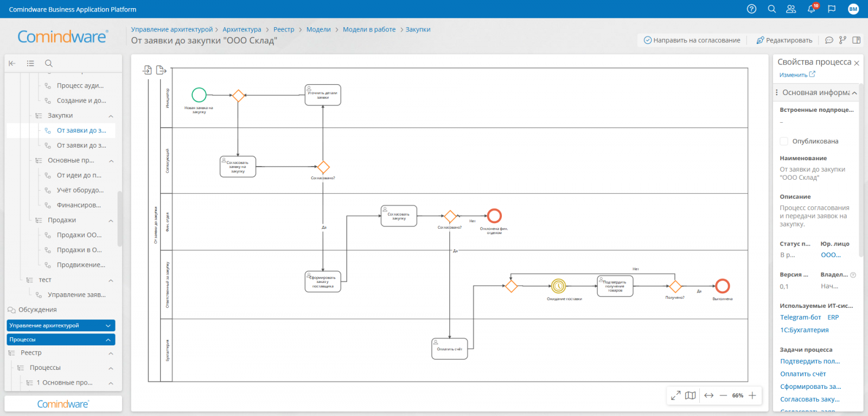Click the Редактировать button
This screenshot has width=868, height=416.
tap(784, 40)
